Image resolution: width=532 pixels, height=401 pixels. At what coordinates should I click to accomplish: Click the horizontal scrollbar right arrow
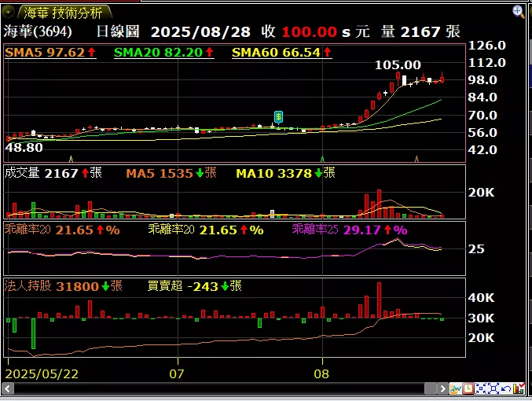(x=443, y=388)
